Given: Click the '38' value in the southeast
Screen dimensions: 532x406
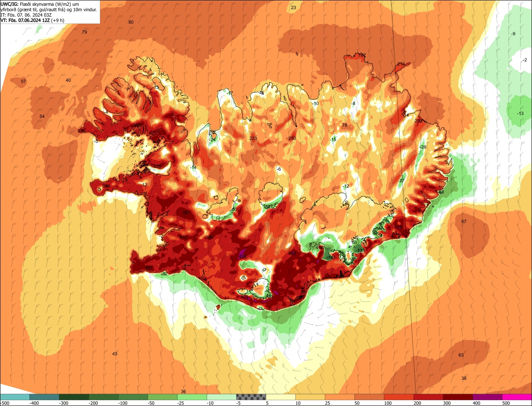Looking at the screenshot, I should (464, 378).
